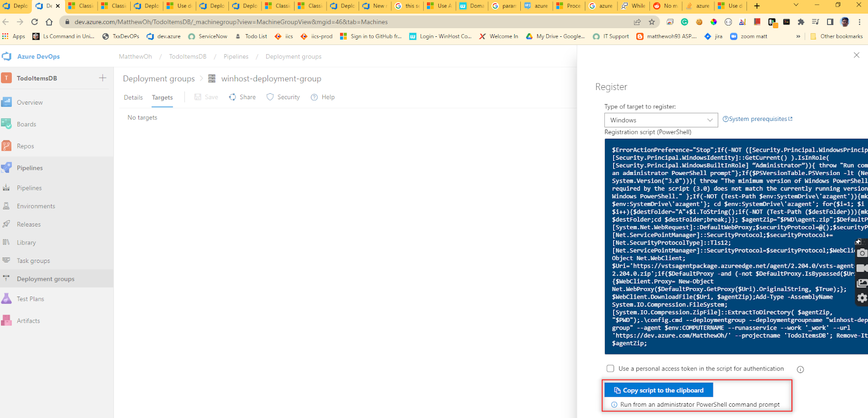Open the Chrome side panel icon
The image size is (868, 418).
pos(830,22)
